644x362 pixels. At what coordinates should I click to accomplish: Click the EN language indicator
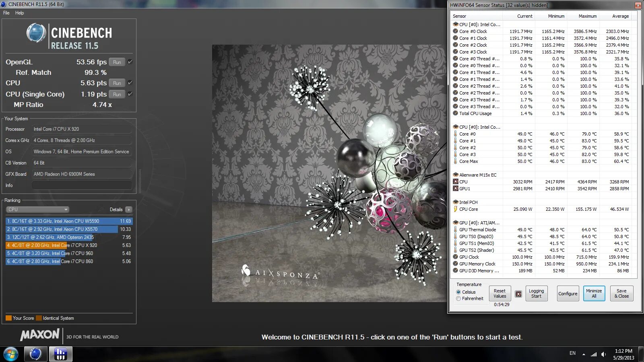(x=572, y=353)
